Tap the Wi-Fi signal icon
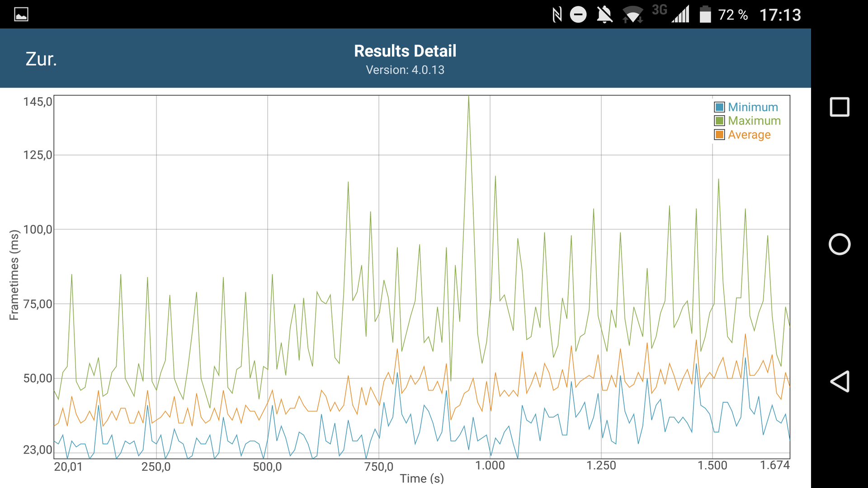Image resolution: width=868 pixels, height=488 pixels. point(632,14)
